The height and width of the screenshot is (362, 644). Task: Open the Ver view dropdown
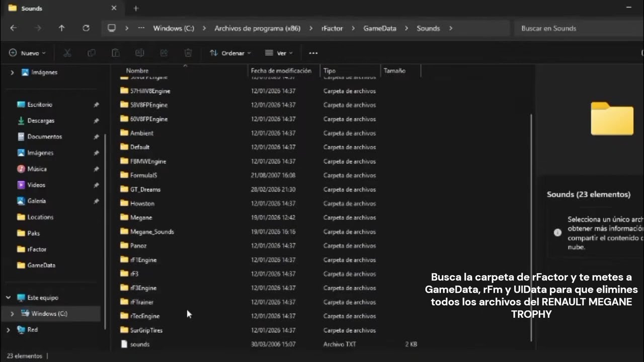[279, 53]
